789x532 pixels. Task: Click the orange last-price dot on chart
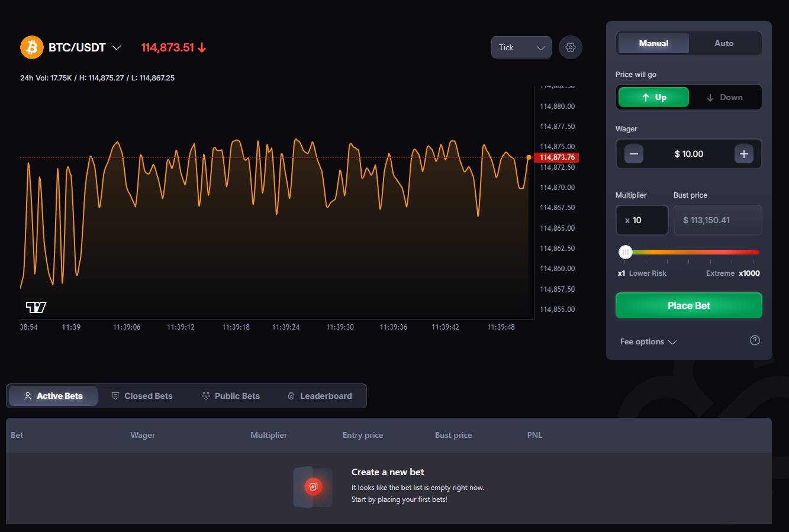[529, 157]
